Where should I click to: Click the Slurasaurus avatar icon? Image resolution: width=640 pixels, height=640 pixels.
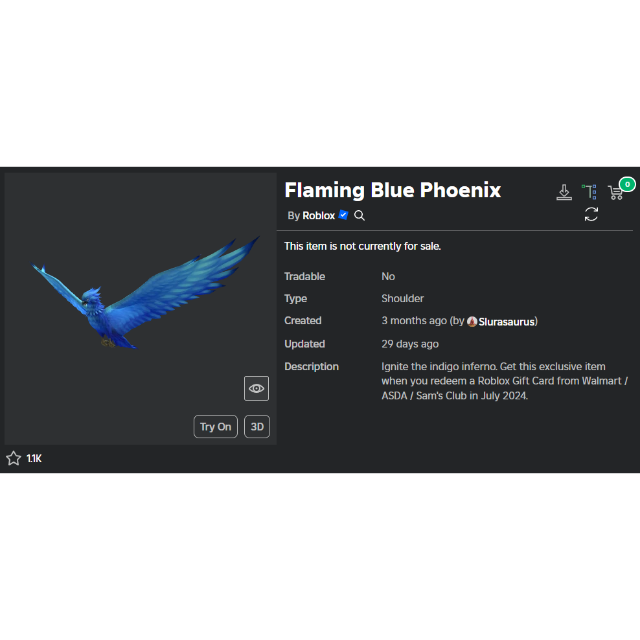(x=472, y=322)
